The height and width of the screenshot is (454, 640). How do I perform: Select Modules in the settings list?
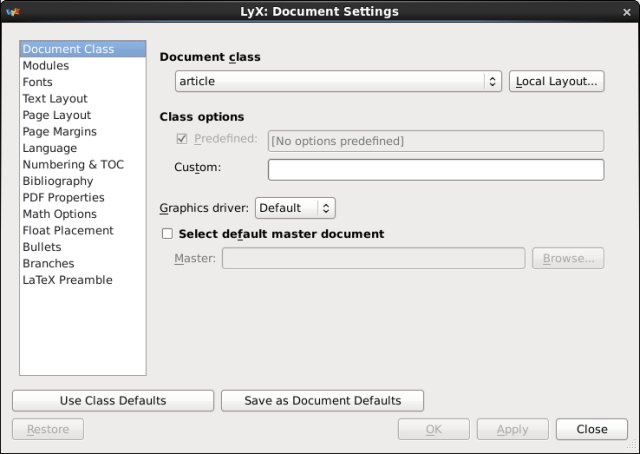(x=46, y=66)
